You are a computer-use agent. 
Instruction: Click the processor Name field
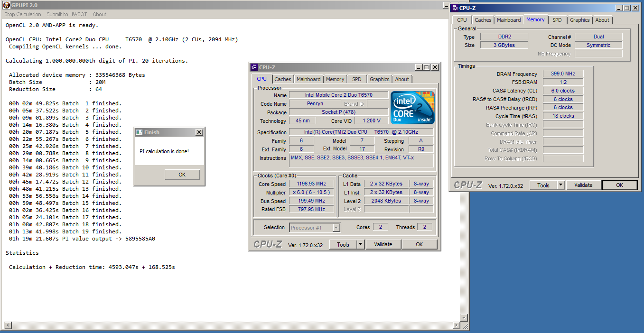coord(338,95)
